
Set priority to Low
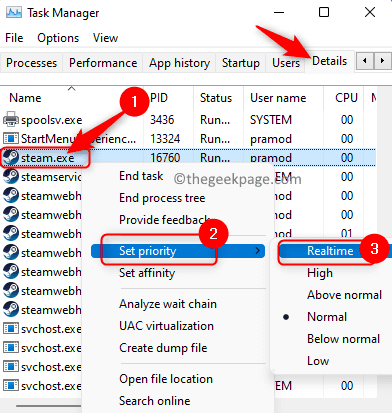318,361
